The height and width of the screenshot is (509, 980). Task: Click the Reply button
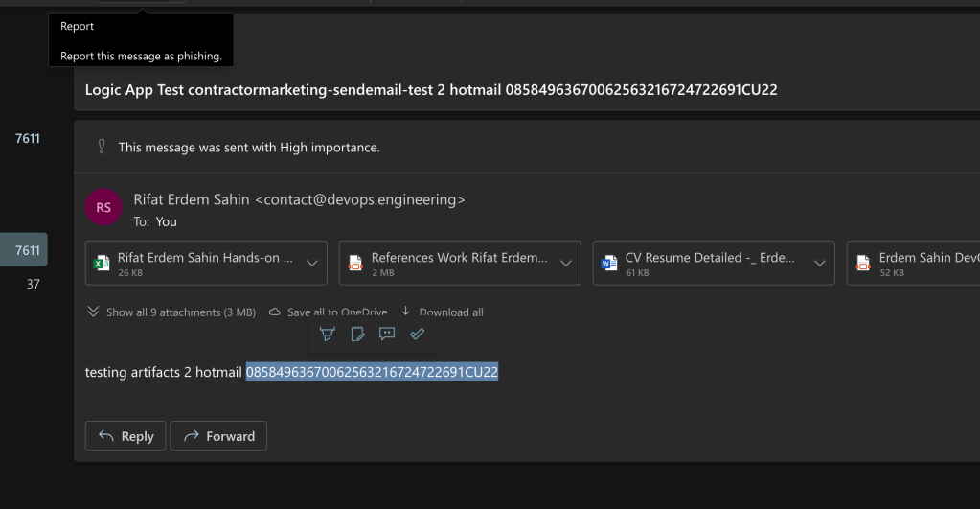(x=125, y=436)
